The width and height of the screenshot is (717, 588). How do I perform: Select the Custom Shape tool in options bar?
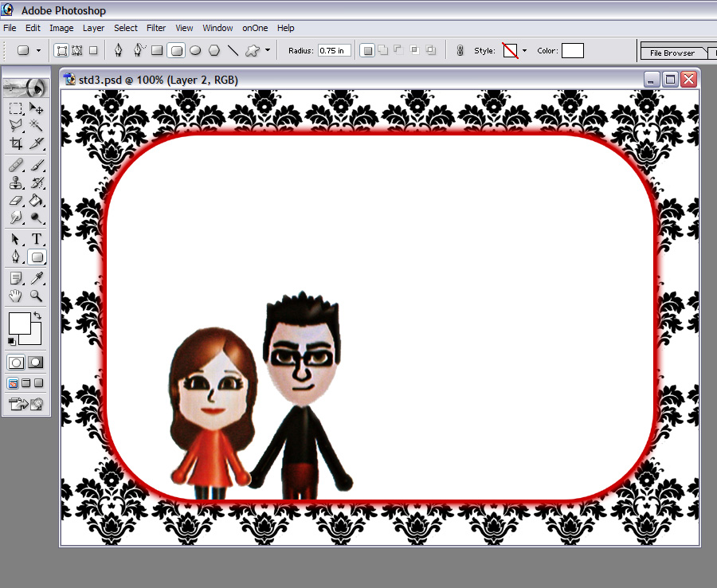pyautogui.click(x=253, y=50)
